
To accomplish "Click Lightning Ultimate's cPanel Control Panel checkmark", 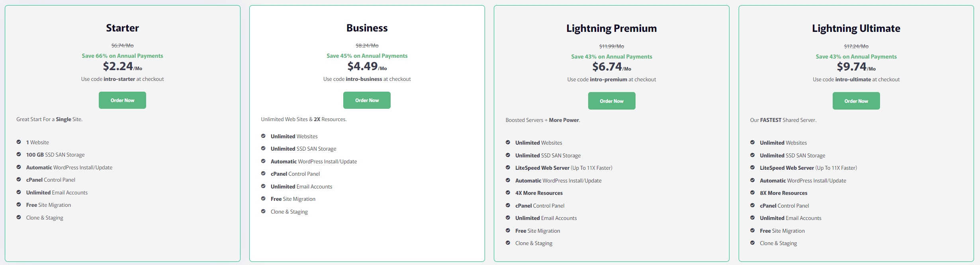I will [x=752, y=206].
